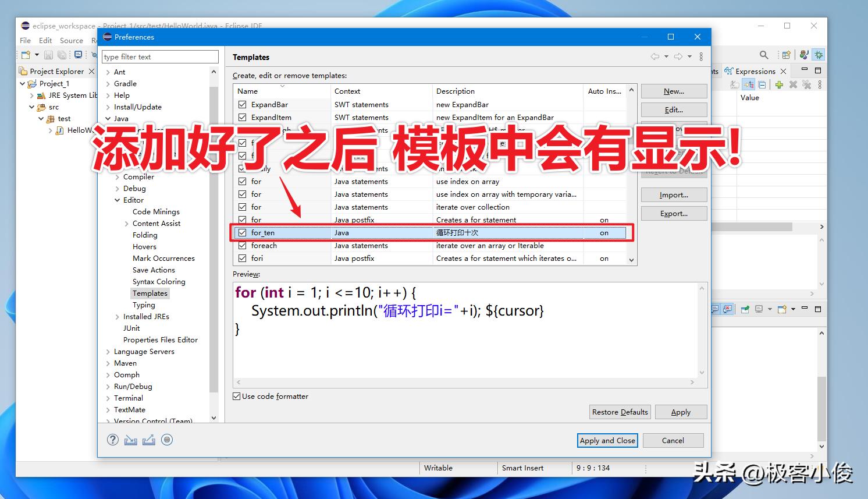Collapse all entries in the Expressions panel
Image resolution: width=868 pixels, height=499 pixels.
pyautogui.click(x=762, y=84)
